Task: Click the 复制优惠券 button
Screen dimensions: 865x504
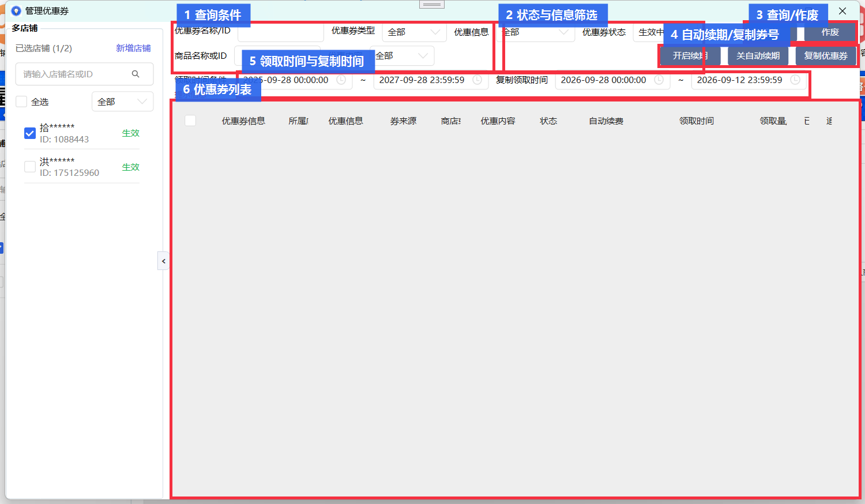Action: coord(826,56)
